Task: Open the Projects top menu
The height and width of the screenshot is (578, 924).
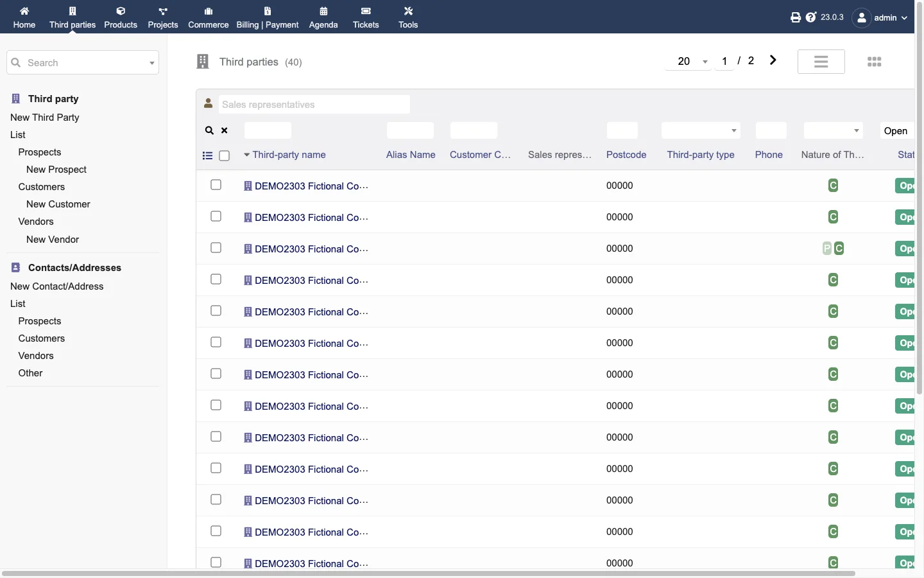Action: pyautogui.click(x=163, y=17)
